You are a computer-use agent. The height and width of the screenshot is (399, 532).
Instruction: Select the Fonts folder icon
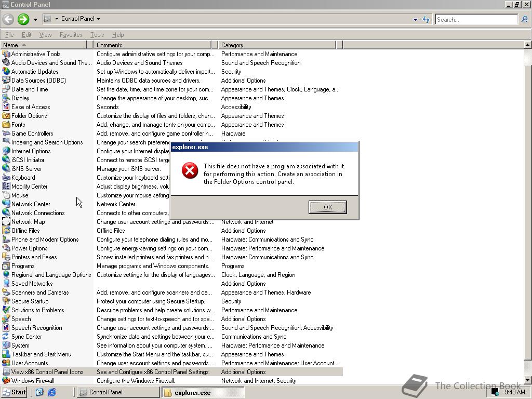click(6, 125)
